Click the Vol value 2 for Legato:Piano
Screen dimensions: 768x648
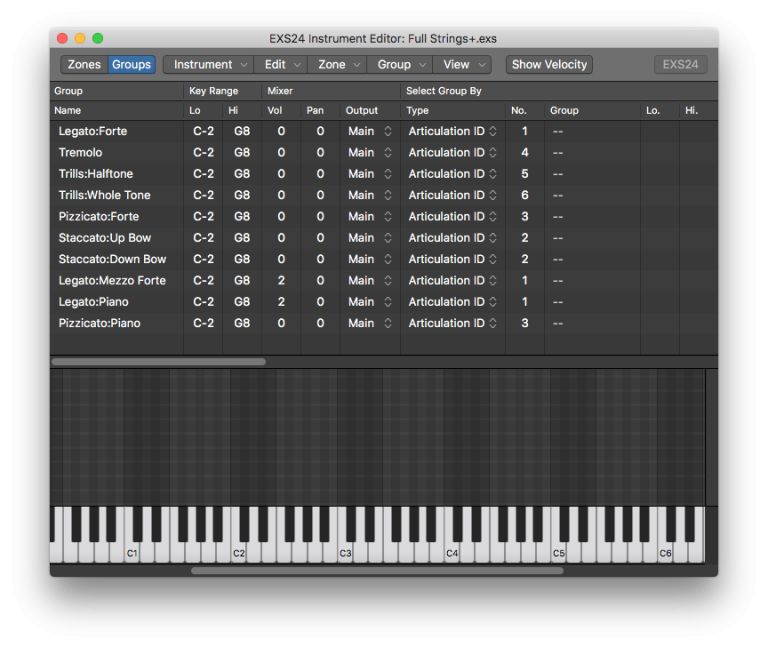coord(281,302)
